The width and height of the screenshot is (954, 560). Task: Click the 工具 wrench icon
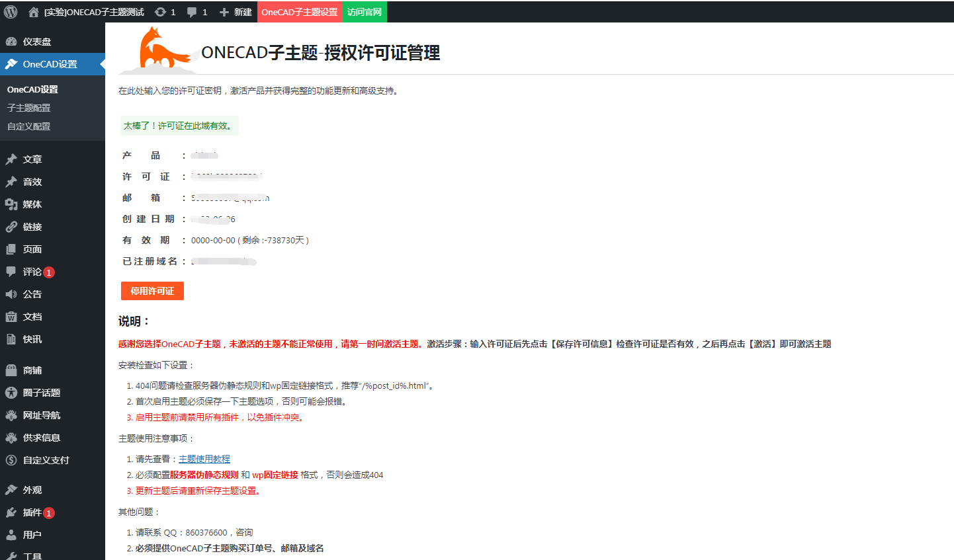(11, 556)
